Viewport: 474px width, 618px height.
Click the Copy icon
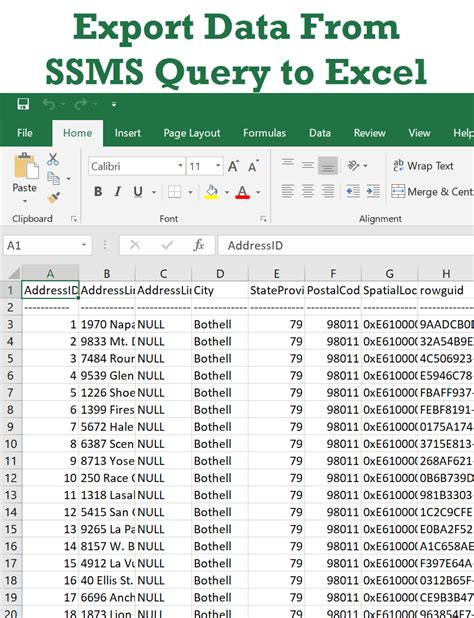pos(54,178)
